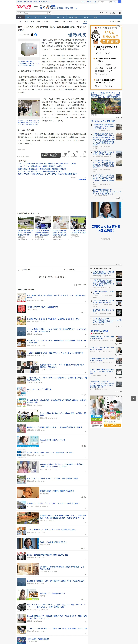The height and width of the screenshot is (644, 138).
Task: Click the 福島民友 publisher logo
Action: click(77, 35)
